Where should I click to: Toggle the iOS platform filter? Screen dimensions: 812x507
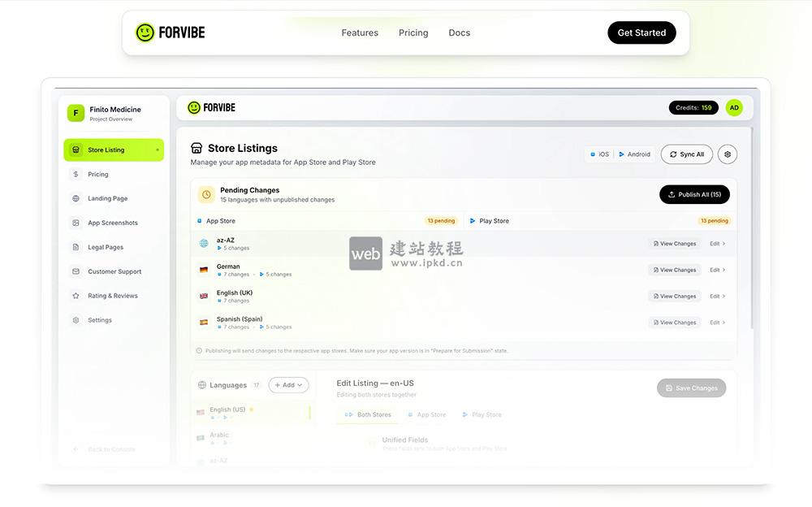[599, 154]
